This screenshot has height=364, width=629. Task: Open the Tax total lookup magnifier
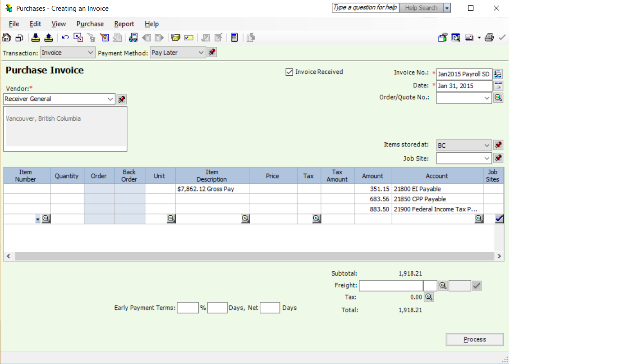[x=429, y=297]
